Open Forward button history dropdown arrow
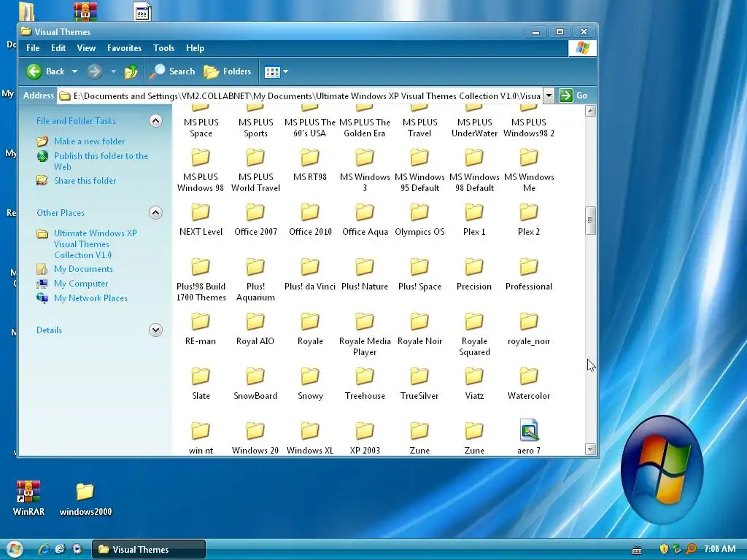The width and height of the screenshot is (747, 560). (x=113, y=71)
